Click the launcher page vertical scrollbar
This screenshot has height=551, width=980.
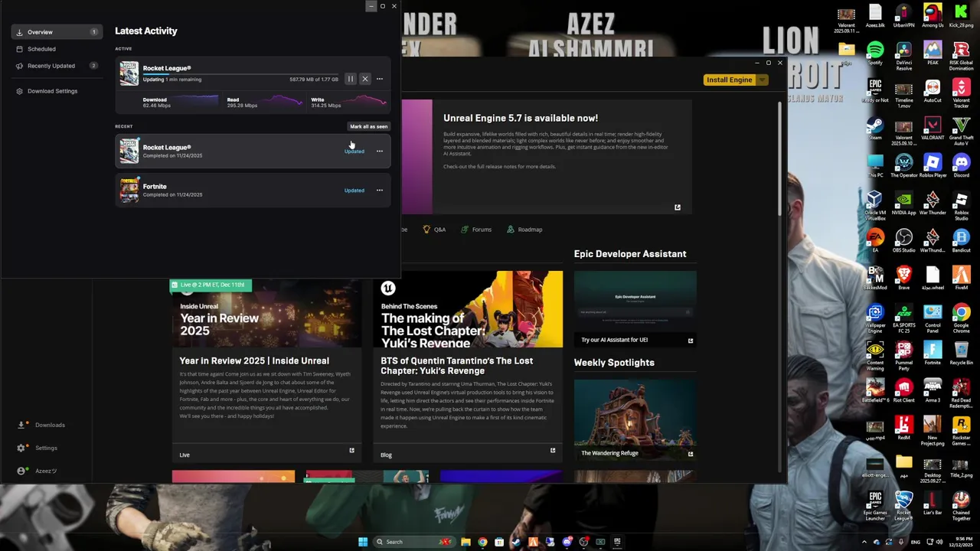tap(780, 157)
